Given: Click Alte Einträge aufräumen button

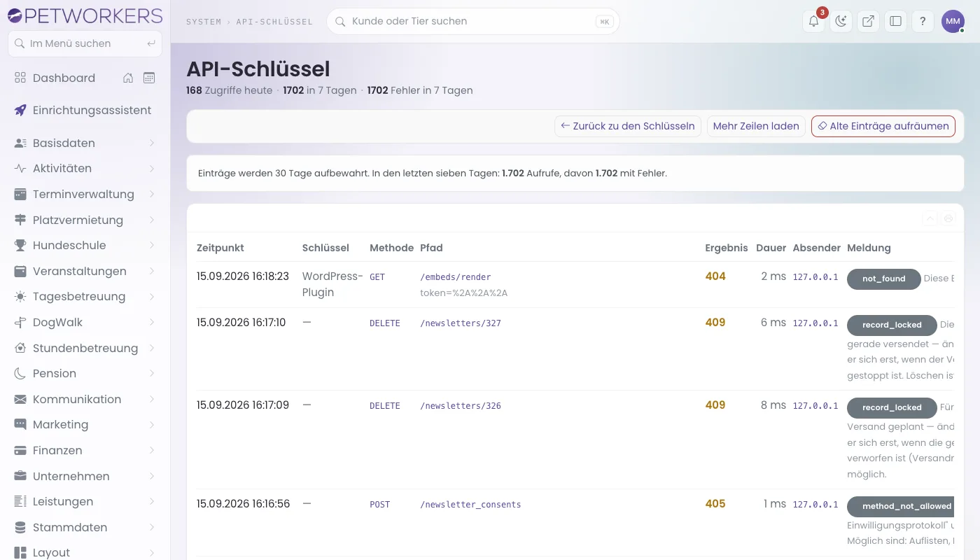Looking at the screenshot, I should pyautogui.click(x=883, y=126).
